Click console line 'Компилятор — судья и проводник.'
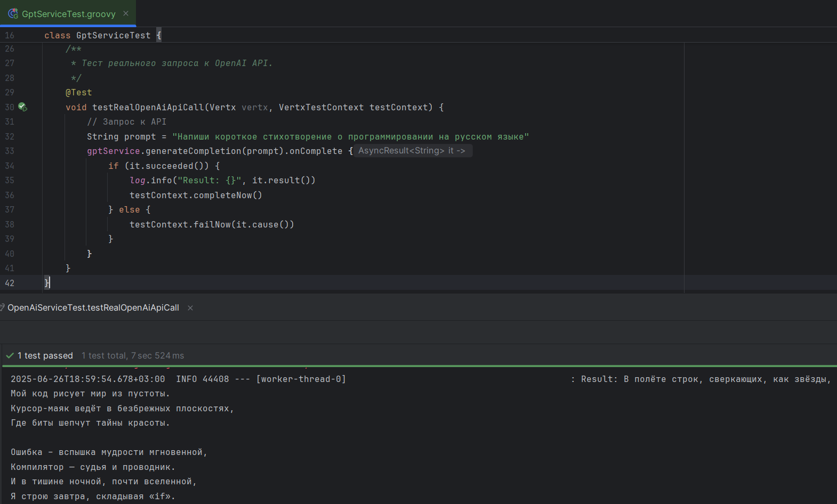 click(93, 467)
